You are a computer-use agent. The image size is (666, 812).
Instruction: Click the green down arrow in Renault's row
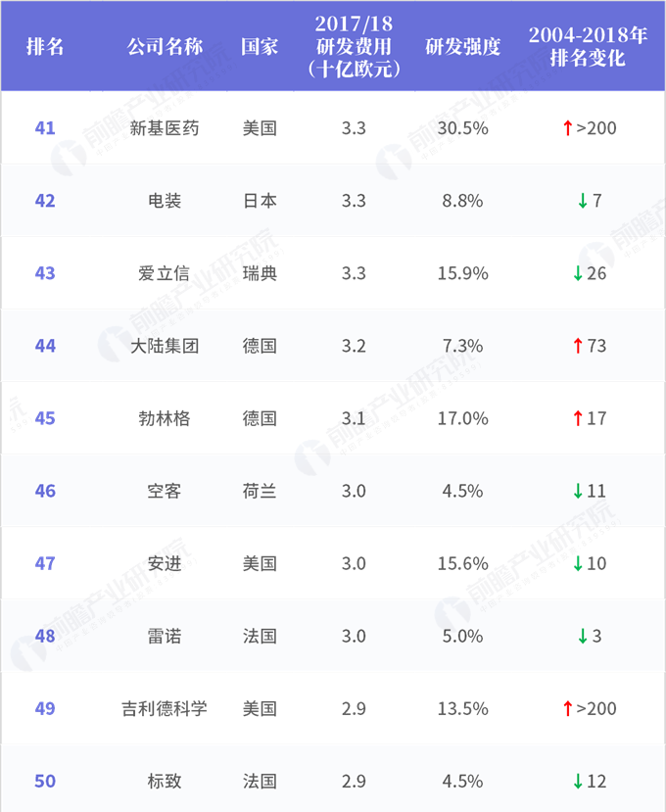click(x=582, y=636)
